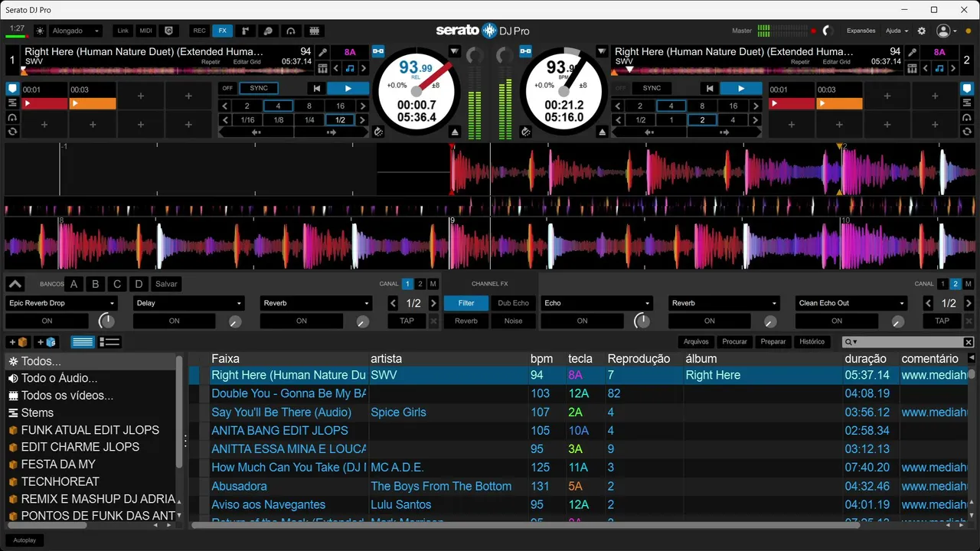
Task: Click Expansões button
Action: point(861,31)
